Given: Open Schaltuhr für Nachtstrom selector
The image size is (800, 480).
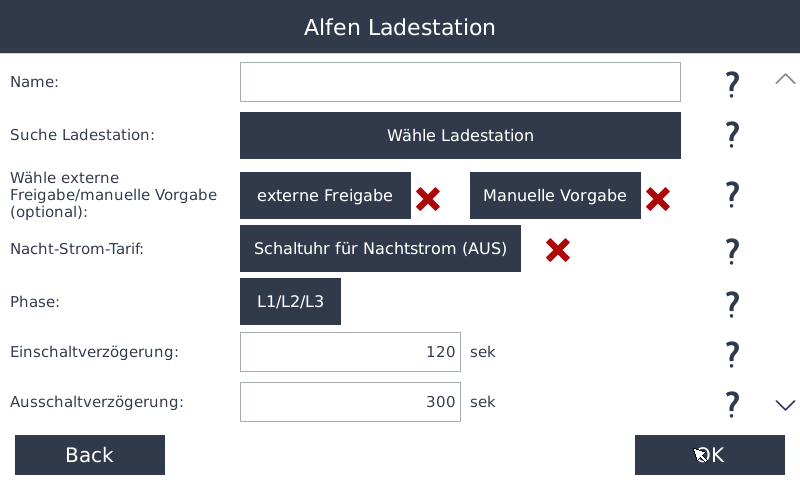Looking at the screenshot, I should click(380, 248).
